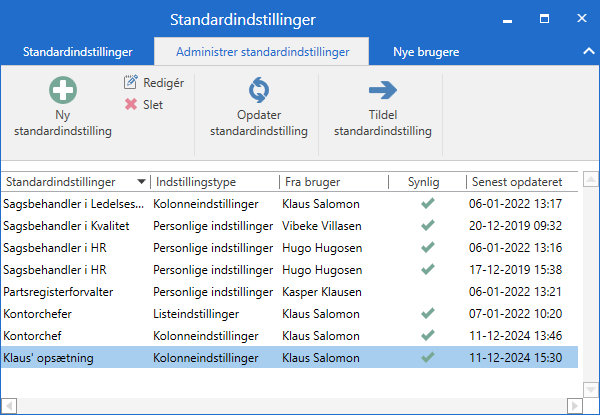Toggle Synlig checkmark for Kontorchefer row

428,313
